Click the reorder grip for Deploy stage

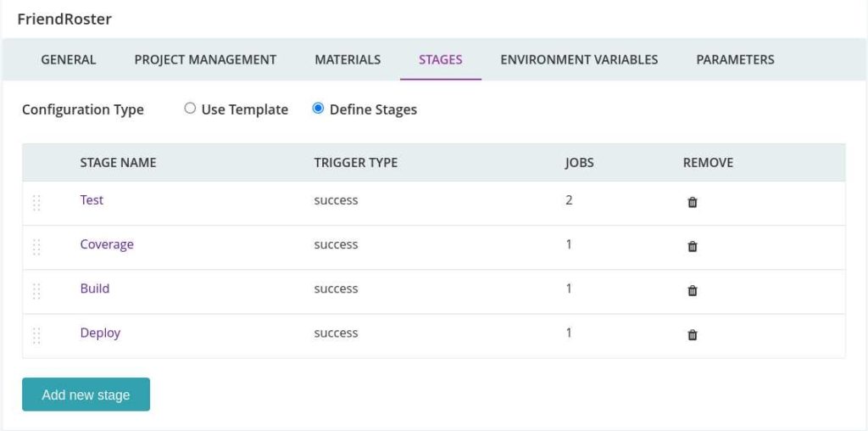[36, 336]
